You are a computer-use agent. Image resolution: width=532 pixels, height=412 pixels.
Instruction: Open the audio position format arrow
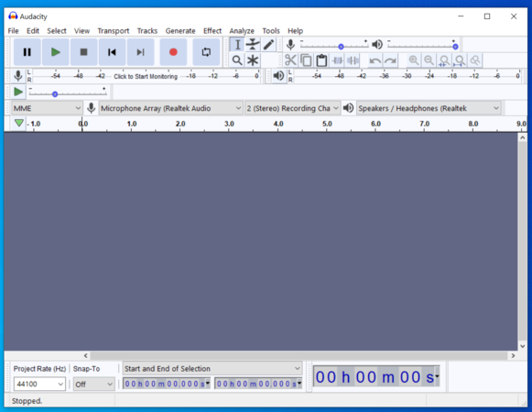pos(437,376)
